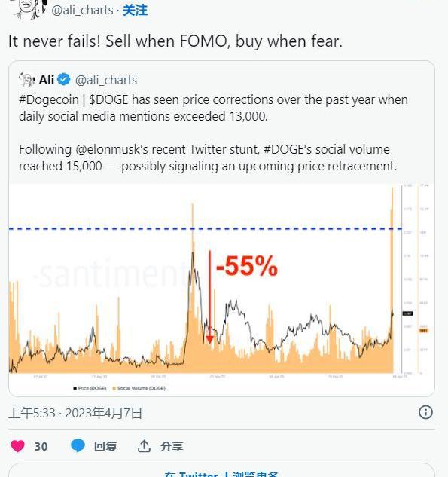Follow @ali_charts via 关注 link
This screenshot has height=477, width=448.
135,11
